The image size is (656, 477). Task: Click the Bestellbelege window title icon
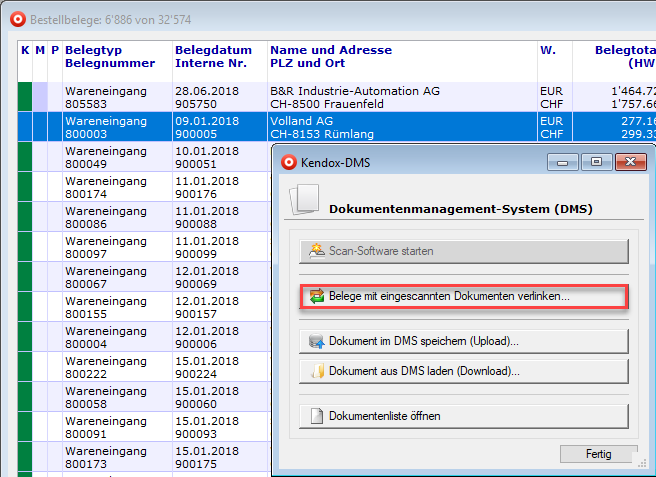(17, 19)
